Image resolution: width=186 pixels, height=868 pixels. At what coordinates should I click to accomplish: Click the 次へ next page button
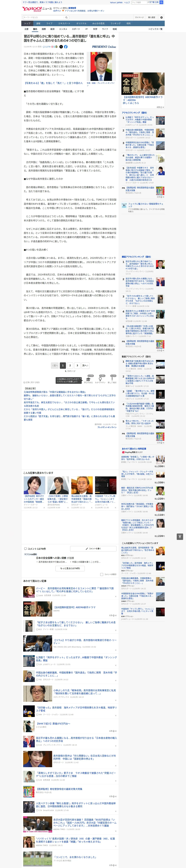[86, 365]
